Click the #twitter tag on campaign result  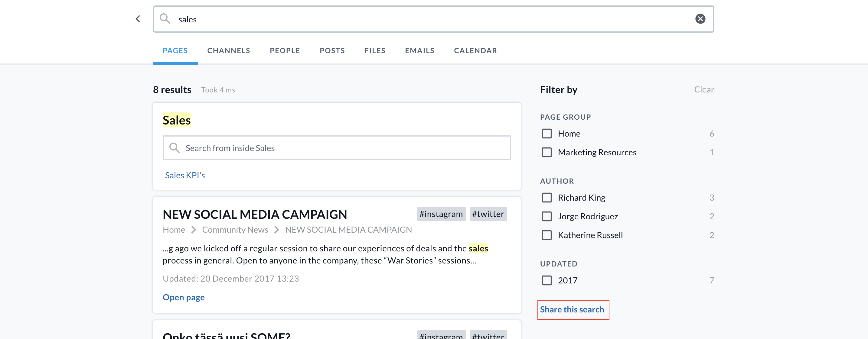[x=488, y=214]
